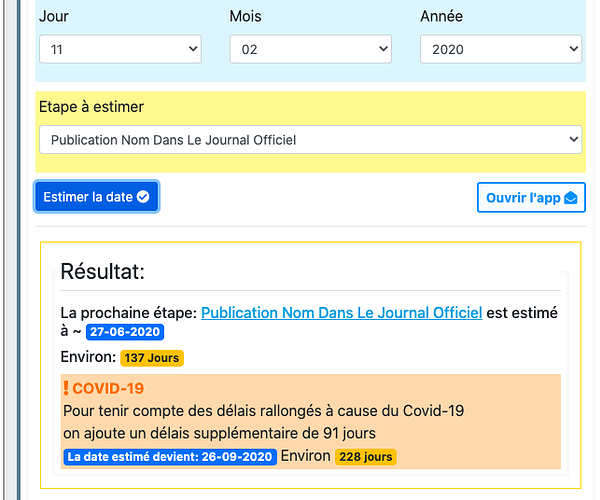
Task: Click the 137 Jours badge
Action: (152, 358)
